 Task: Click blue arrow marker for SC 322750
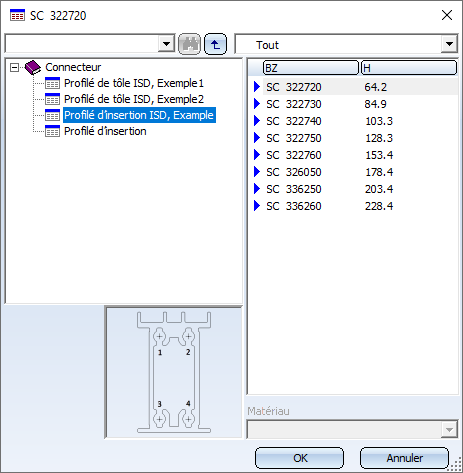[x=257, y=138]
